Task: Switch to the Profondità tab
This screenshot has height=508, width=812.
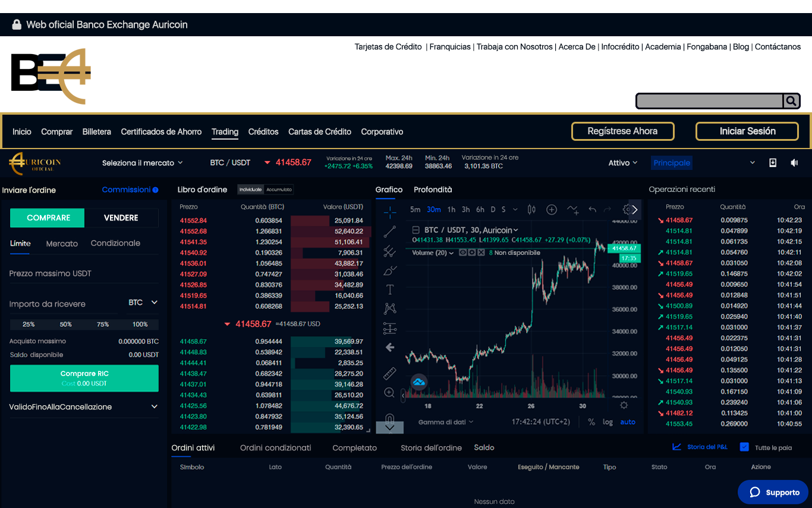Action: point(433,190)
